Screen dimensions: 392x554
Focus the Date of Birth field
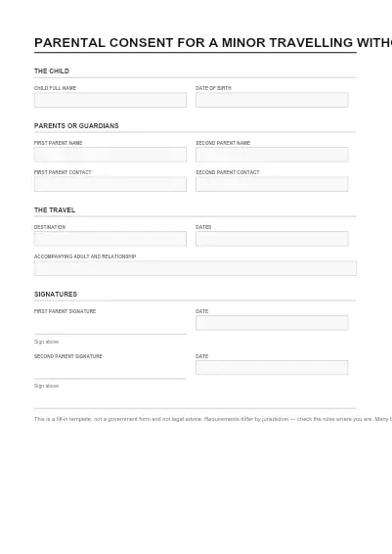point(272,100)
